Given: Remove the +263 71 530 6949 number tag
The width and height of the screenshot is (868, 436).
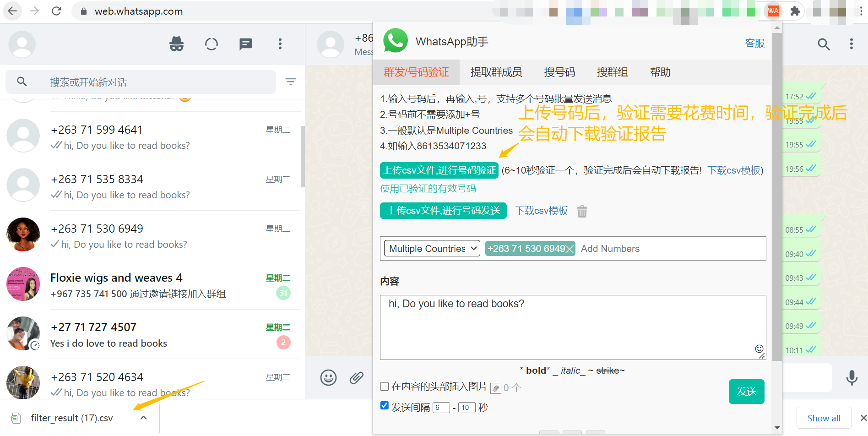Looking at the screenshot, I should (x=570, y=249).
